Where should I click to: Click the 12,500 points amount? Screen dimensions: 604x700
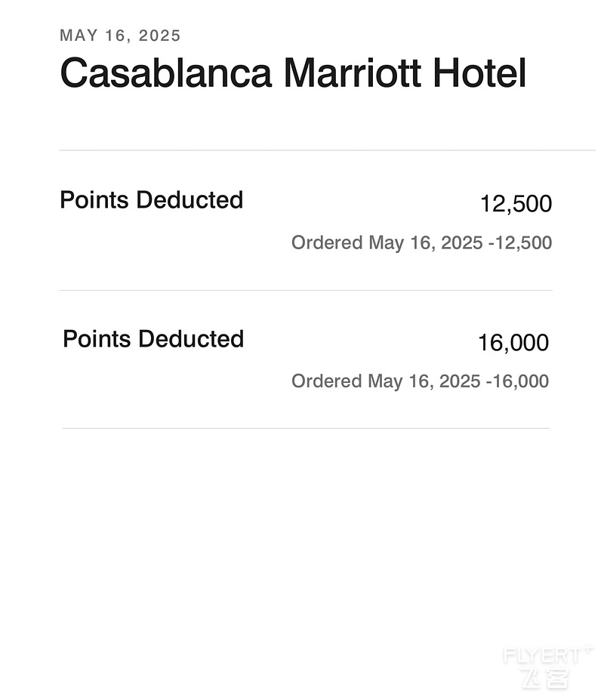click(516, 204)
